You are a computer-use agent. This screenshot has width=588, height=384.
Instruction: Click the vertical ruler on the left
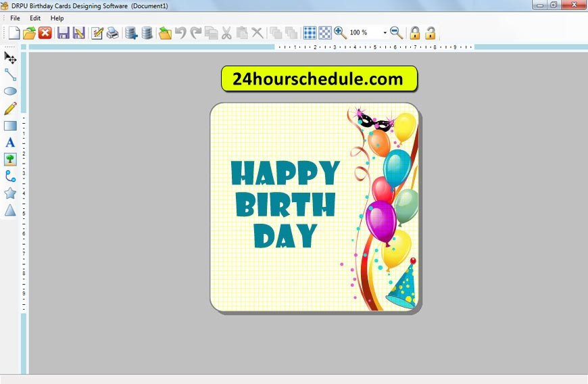[24, 212]
